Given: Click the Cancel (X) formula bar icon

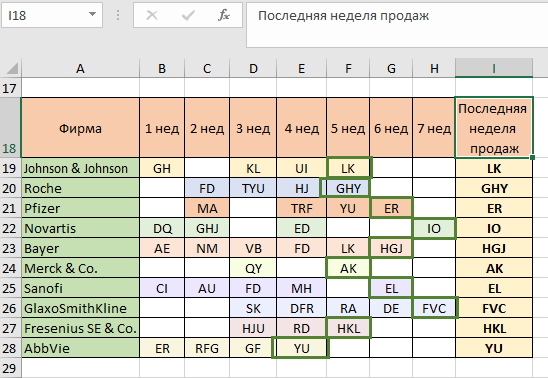Looking at the screenshot, I should pos(152,15).
